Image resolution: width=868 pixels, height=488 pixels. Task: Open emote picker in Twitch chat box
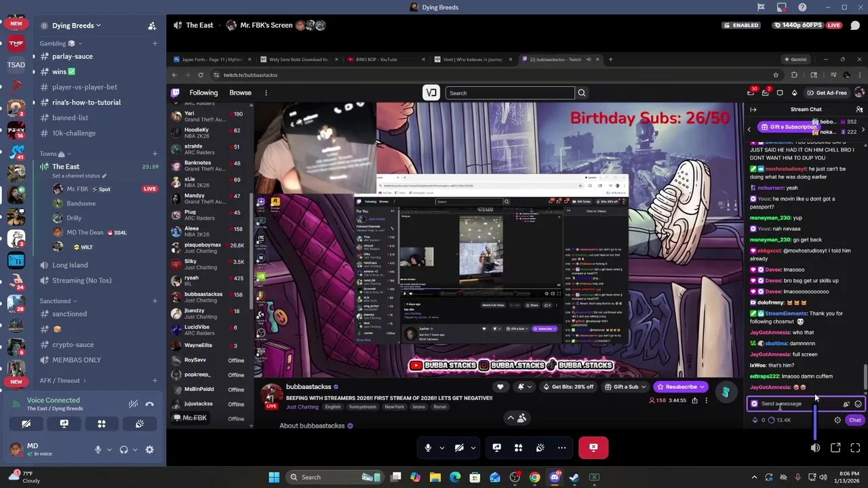858,404
